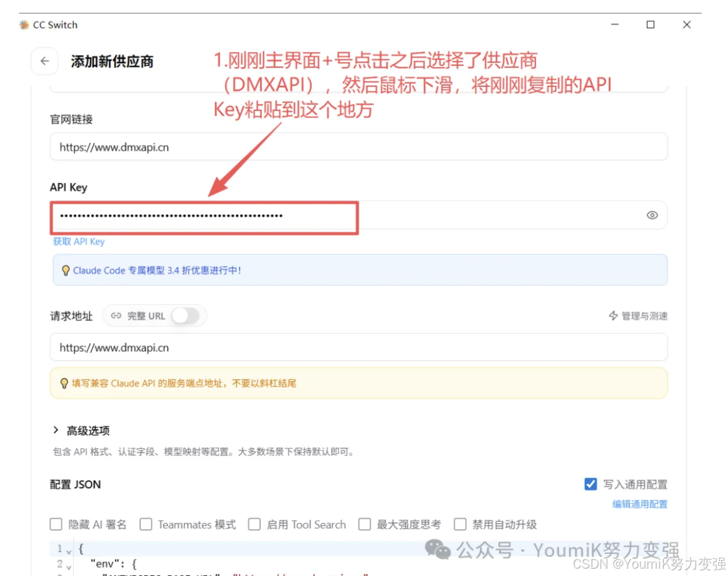728x576 pixels.
Task: Open 获取 API Key link
Action: tap(79, 242)
